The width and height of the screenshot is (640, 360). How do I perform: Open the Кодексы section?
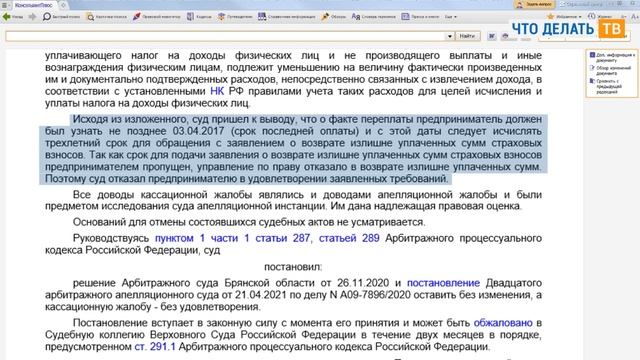pyautogui.click(x=200, y=17)
